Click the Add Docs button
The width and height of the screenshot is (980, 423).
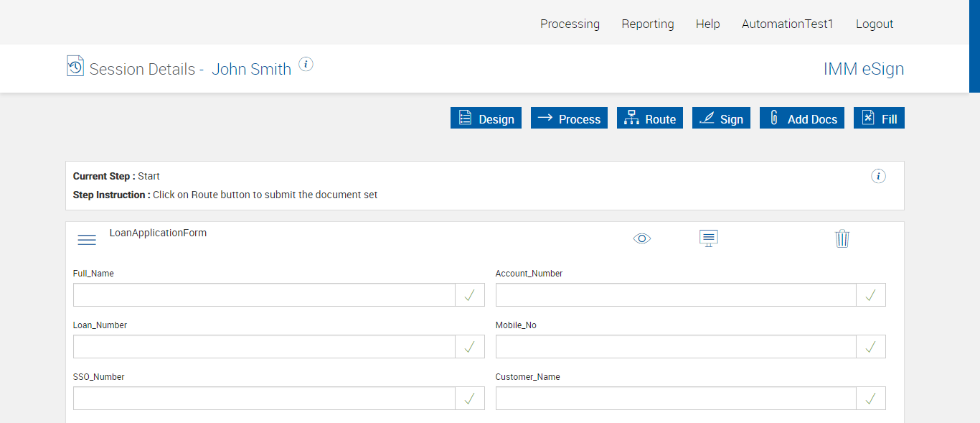coord(802,118)
